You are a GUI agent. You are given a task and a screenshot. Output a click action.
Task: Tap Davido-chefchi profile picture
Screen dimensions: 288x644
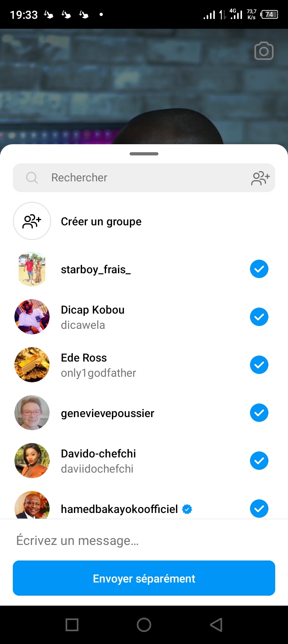pyautogui.click(x=32, y=461)
